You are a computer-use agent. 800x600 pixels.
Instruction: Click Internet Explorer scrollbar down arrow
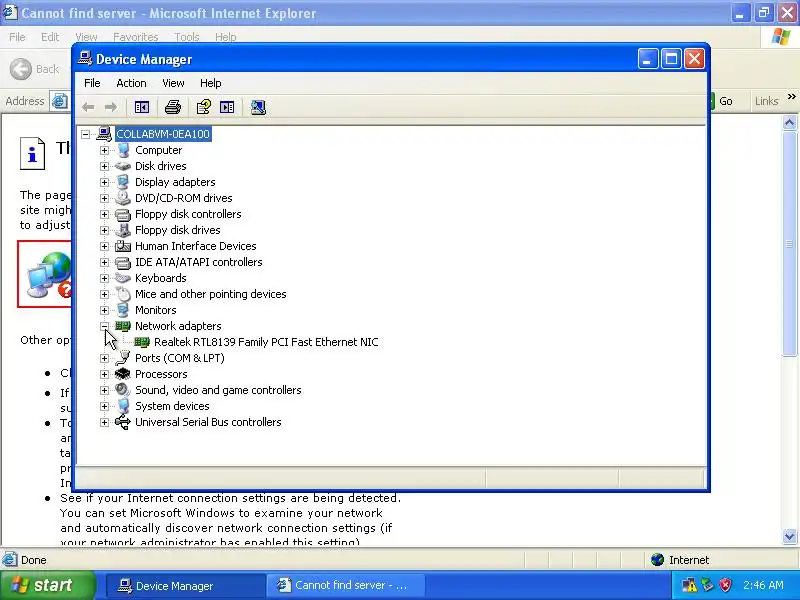click(789, 537)
